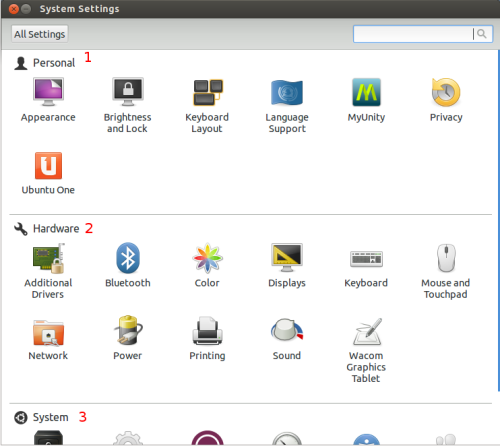This screenshot has height=446, width=500.
Task: Open Bluetooth settings
Action: point(128,265)
